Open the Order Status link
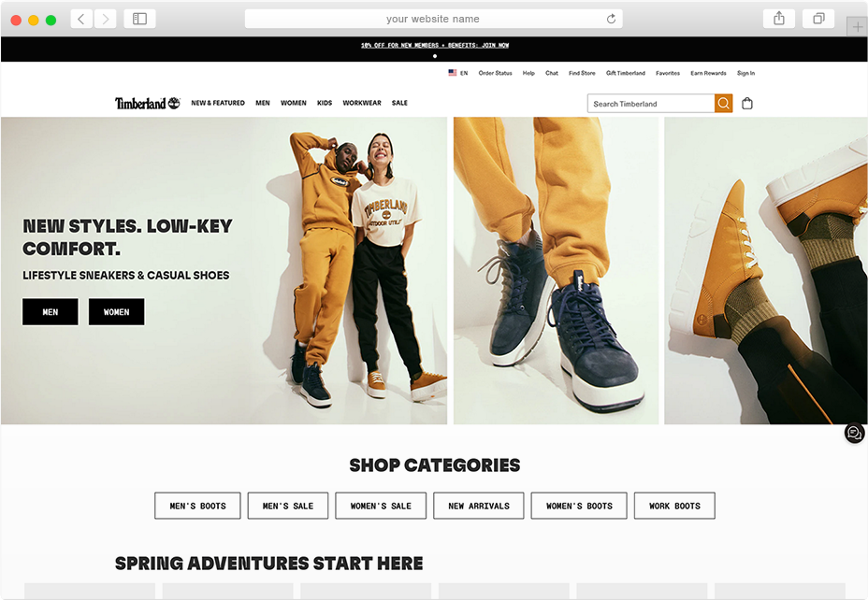Viewport: 868px width, 600px height. 495,73
